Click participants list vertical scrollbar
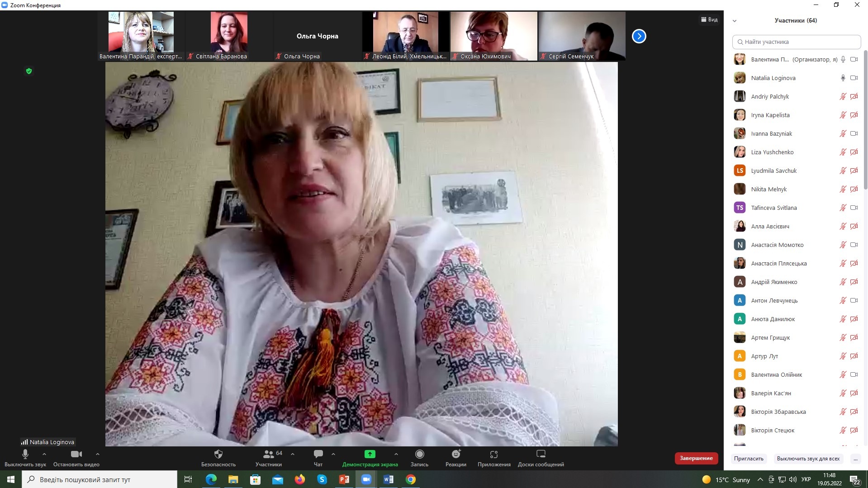Screen dimensions: 868x488 click(866, 120)
